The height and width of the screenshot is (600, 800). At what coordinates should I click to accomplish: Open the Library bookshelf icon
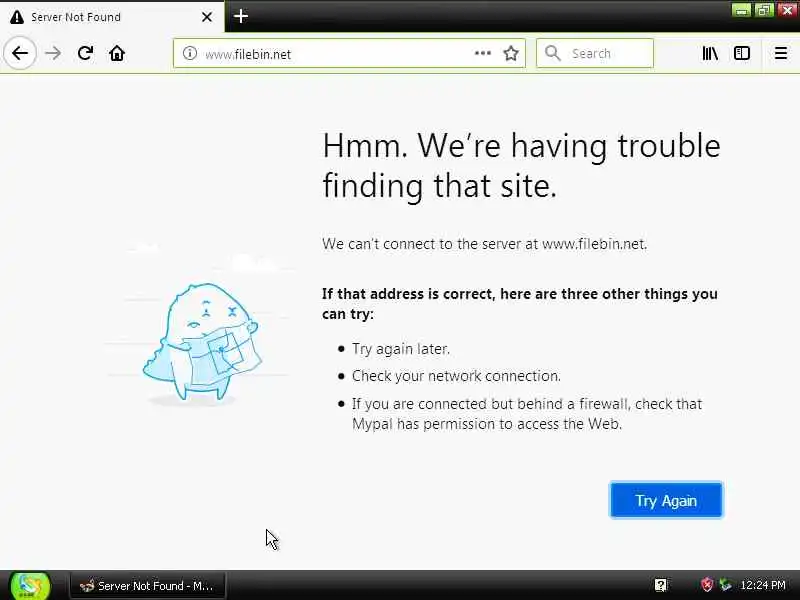click(x=710, y=53)
